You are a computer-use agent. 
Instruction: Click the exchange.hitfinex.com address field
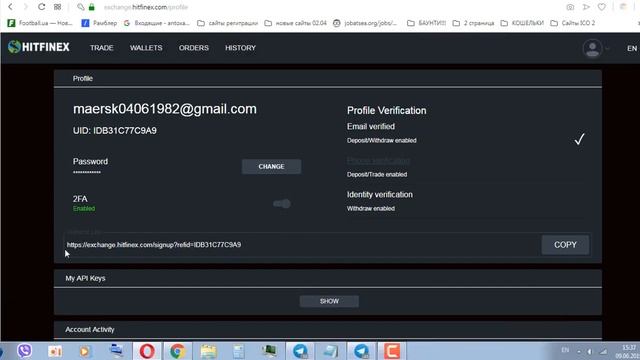click(x=146, y=7)
